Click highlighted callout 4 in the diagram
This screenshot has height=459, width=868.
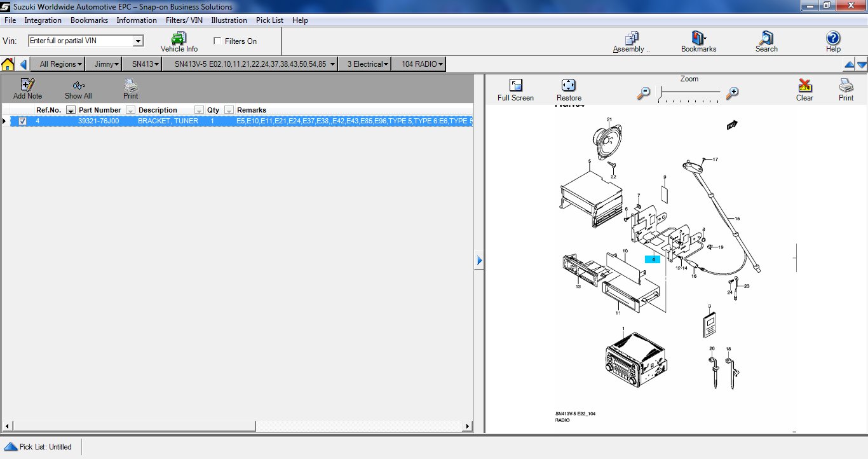(x=653, y=259)
